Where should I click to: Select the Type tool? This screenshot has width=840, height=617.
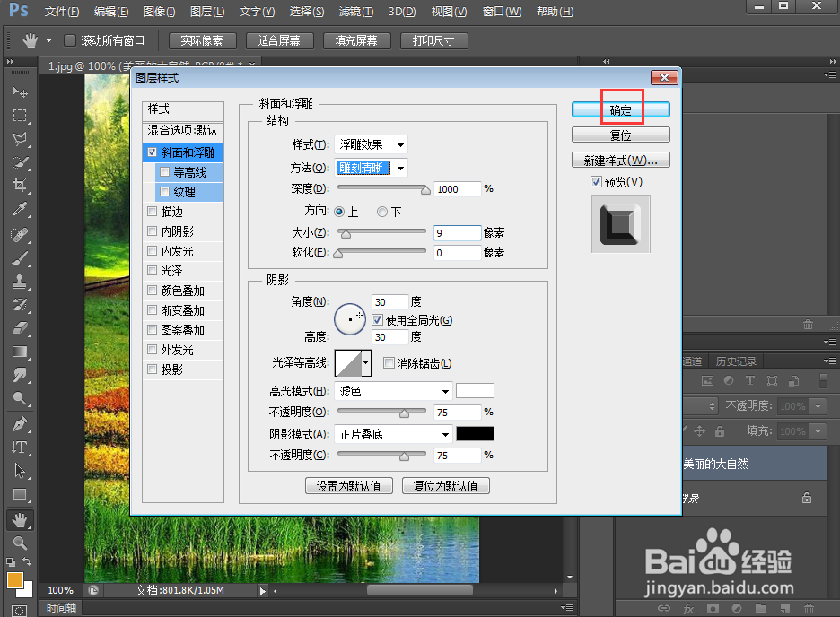20,448
